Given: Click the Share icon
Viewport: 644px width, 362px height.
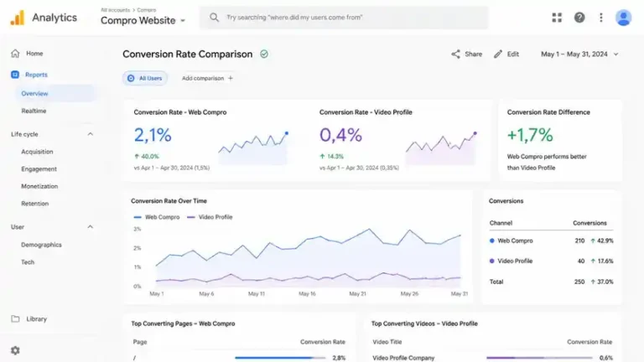Looking at the screenshot, I should [455, 54].
